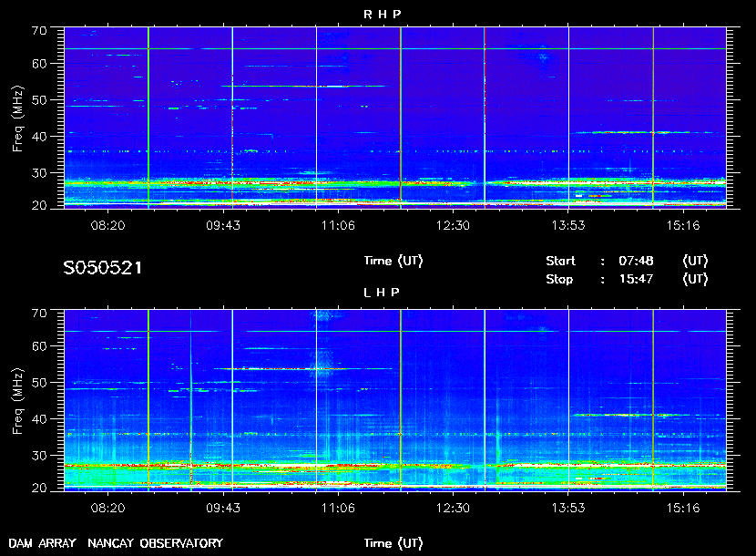
Task: Click the stop time value "15:47"
Action: pos(636,280)
